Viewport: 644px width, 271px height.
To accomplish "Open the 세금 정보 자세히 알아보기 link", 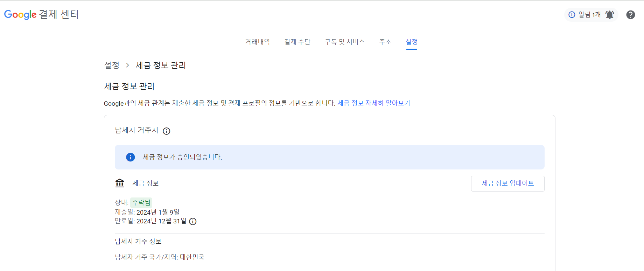I will [374, 103].
